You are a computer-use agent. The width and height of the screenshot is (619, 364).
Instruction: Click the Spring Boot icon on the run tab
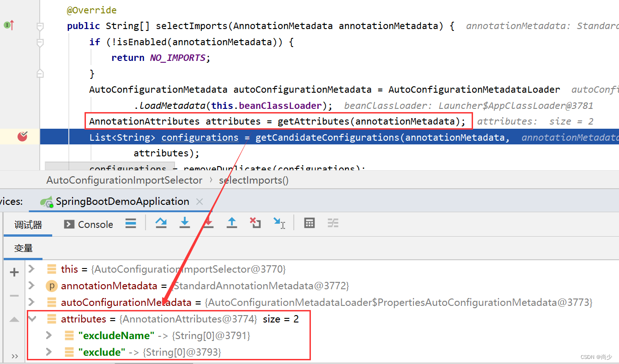pyautogui.click(x=46, y=202)
